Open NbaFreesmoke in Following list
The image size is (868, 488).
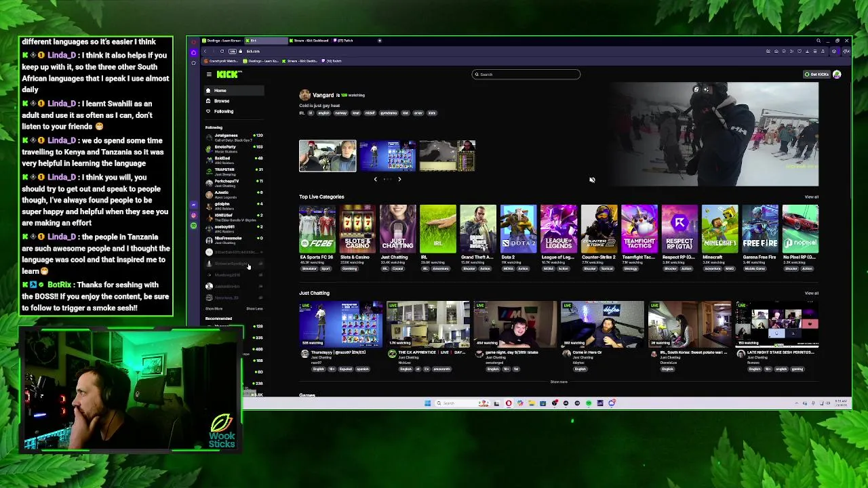(234, 240)
